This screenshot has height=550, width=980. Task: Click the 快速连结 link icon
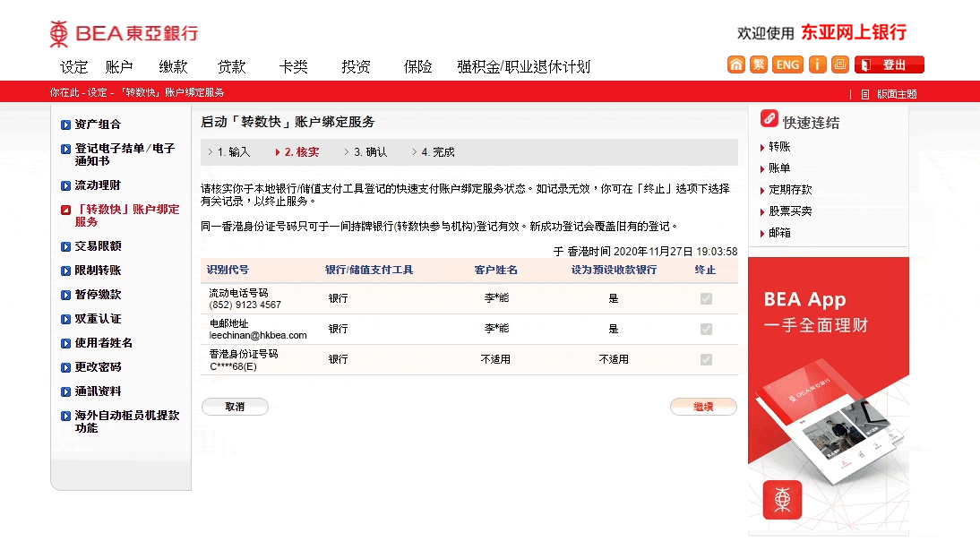coord(769,118)
